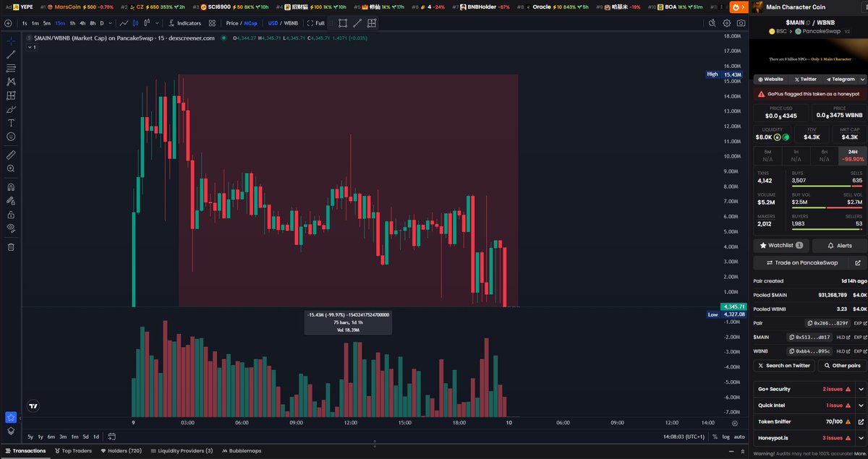Viewport: 868px width, 459px height.
Task: Click the rectangle shape shortcut icon
Action: pyautogui.click(x=343, y=23)
